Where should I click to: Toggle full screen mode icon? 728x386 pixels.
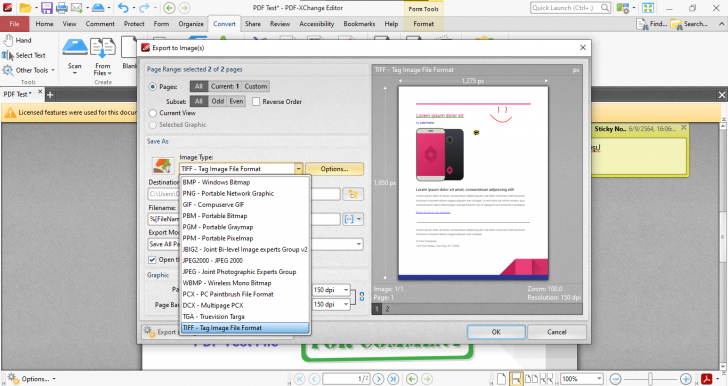click(x=648, y=8)
